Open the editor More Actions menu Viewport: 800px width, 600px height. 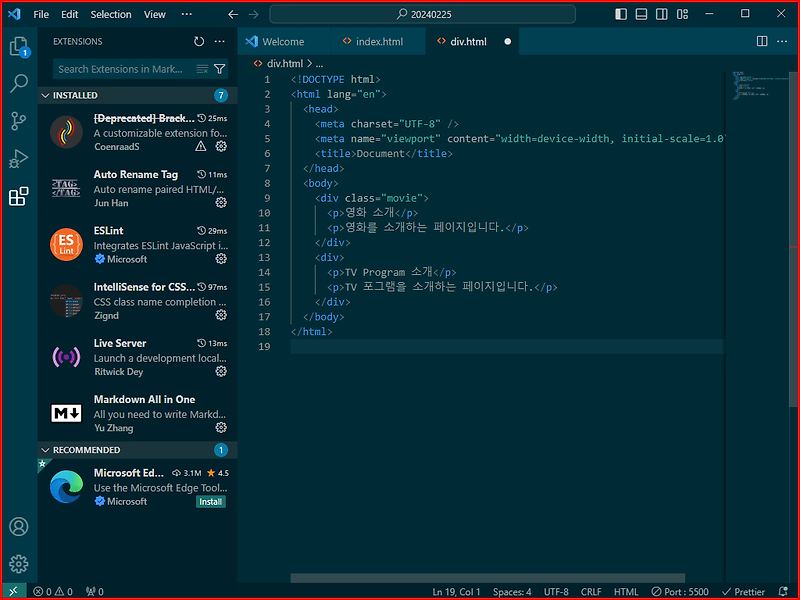(783, 42)
